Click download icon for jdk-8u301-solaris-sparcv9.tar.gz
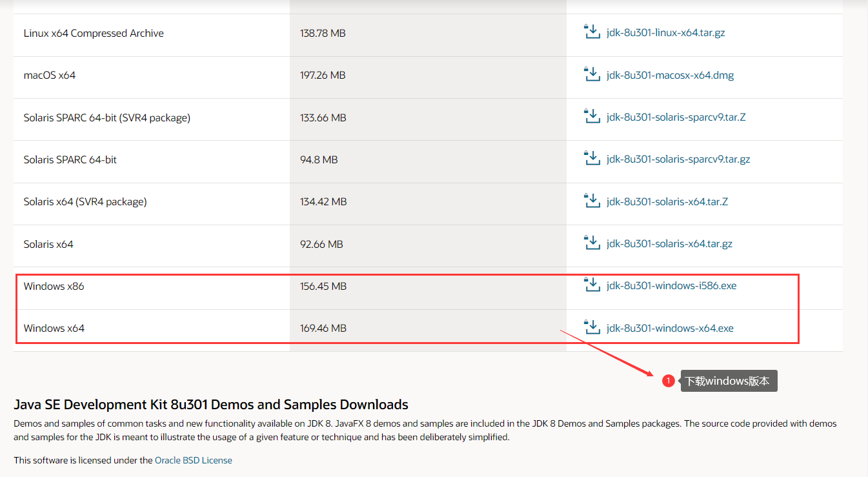 [x=592, y=158]
